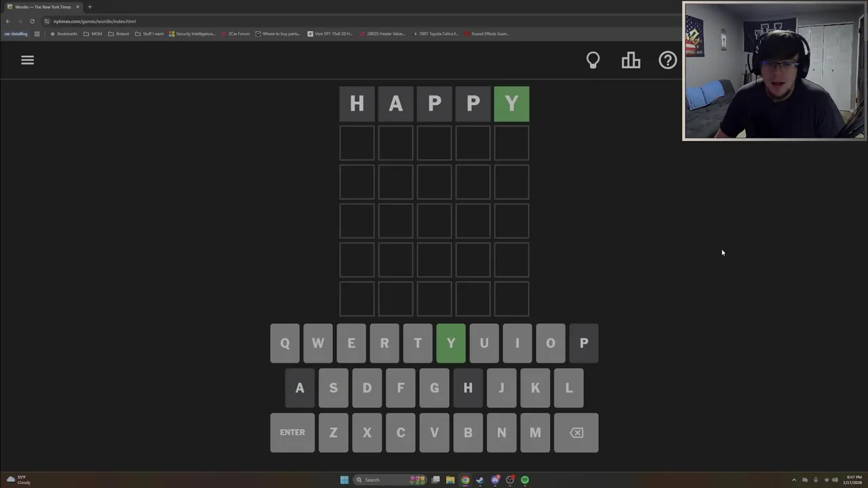Open the Windows Start button
Image resolution: width=868 pixels, height=488 pixels.
[344, 480]
